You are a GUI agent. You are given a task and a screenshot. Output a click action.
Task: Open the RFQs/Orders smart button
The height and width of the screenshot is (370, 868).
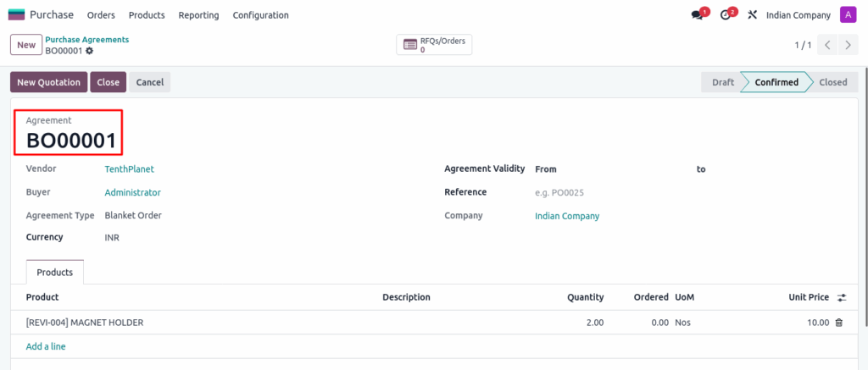[434, 45]
